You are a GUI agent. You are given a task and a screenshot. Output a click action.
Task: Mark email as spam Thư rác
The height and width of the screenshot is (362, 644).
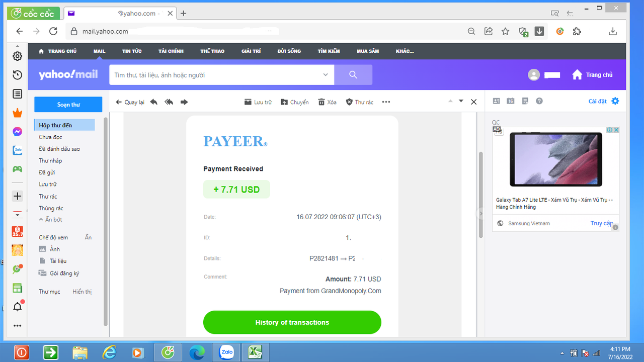[x=359, y=102]
